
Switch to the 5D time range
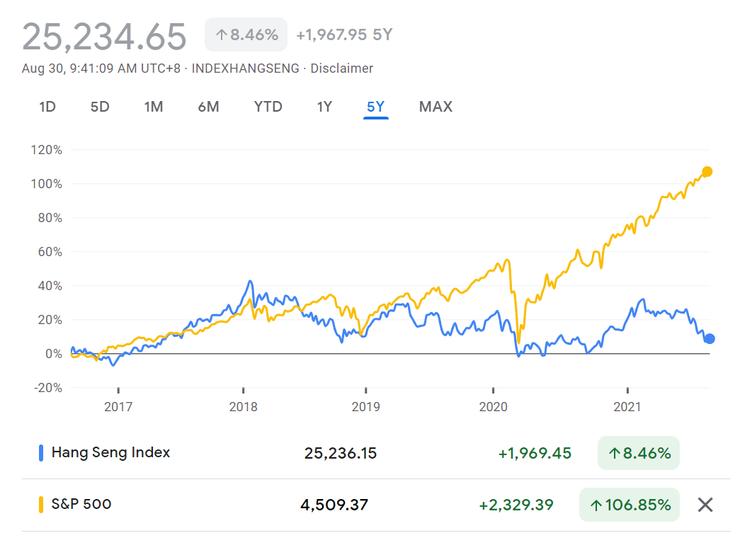99,106
